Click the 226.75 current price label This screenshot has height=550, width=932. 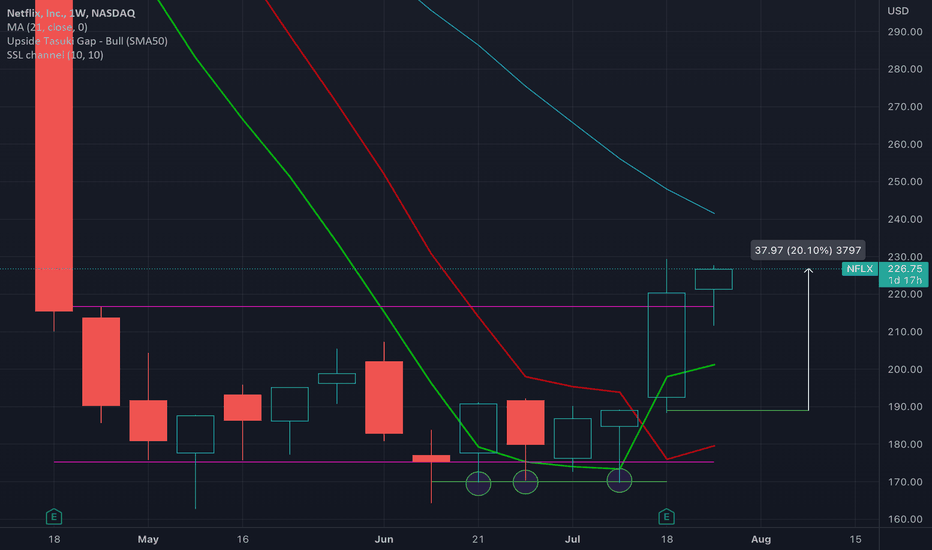click(x=905, y=269)
